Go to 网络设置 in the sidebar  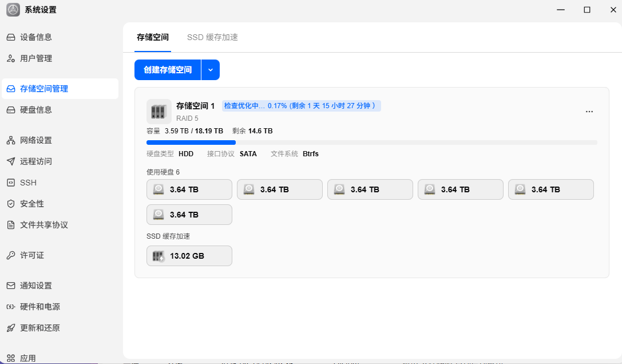60,141
